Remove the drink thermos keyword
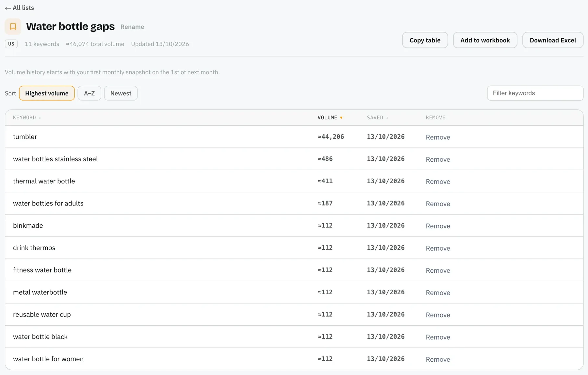 click(438, 248)
